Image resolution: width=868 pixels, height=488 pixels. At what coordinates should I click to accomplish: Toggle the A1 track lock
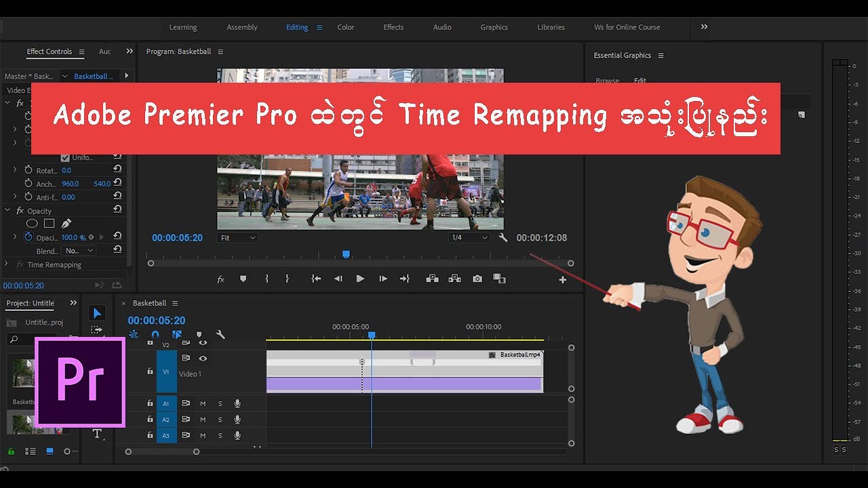pos(150,403)
